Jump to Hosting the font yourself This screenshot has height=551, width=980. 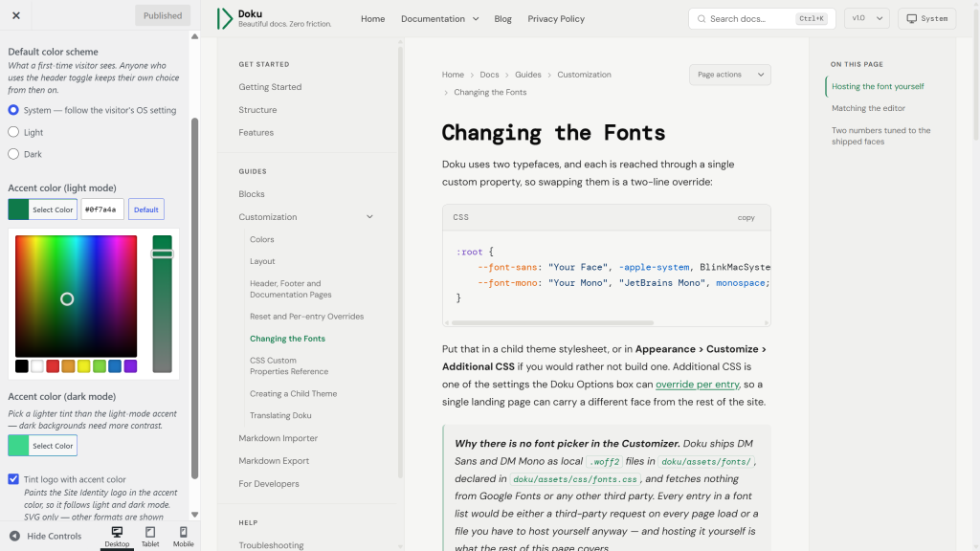click(878, 86)
